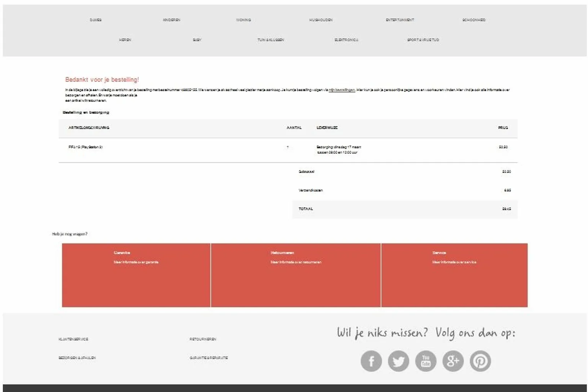
Task: Click the Service info tile
Action: 454,275
